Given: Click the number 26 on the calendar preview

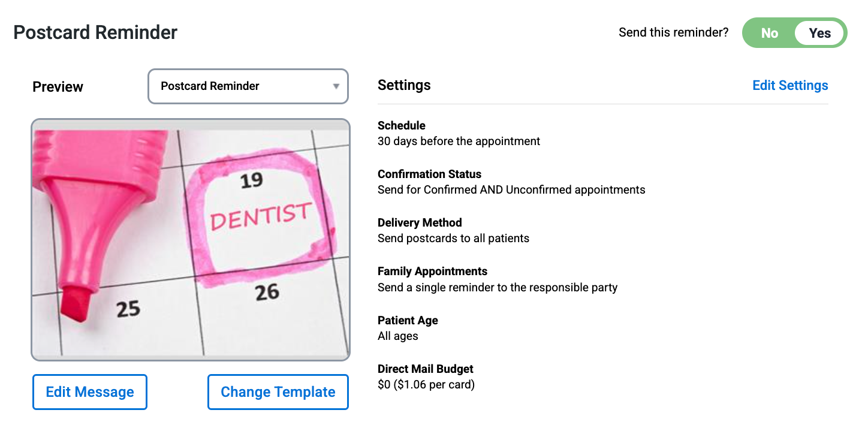Looking at the screenshot, I should coord(267,292).
